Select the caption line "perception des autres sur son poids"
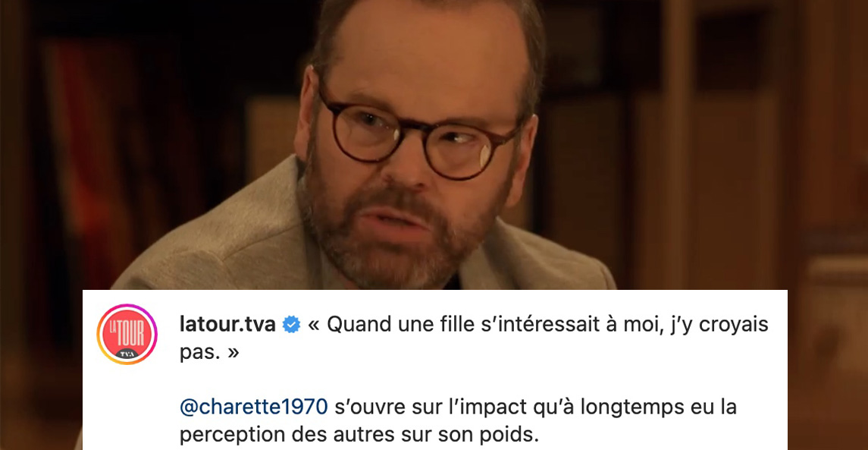 [359, 435]
